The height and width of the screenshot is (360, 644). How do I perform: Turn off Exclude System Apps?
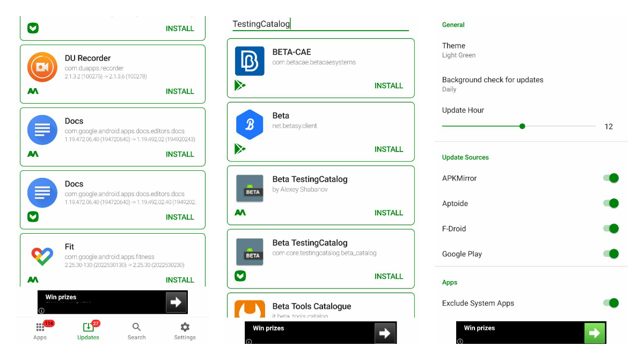pos(611,303)
